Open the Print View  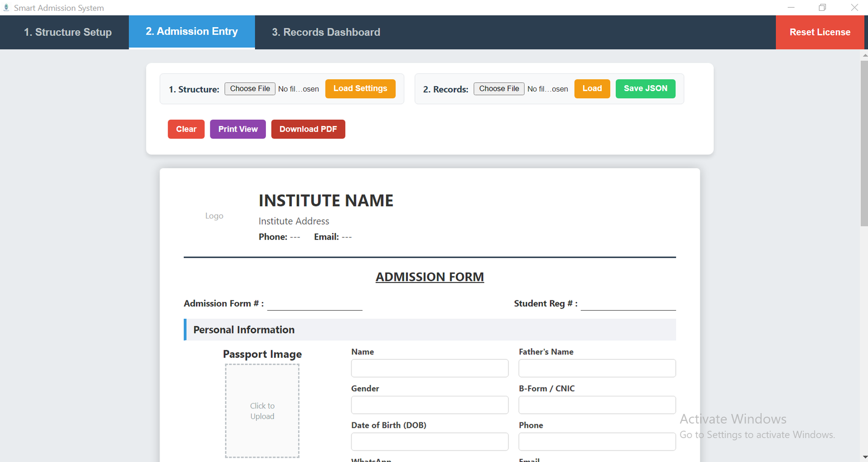click(238, 129)
